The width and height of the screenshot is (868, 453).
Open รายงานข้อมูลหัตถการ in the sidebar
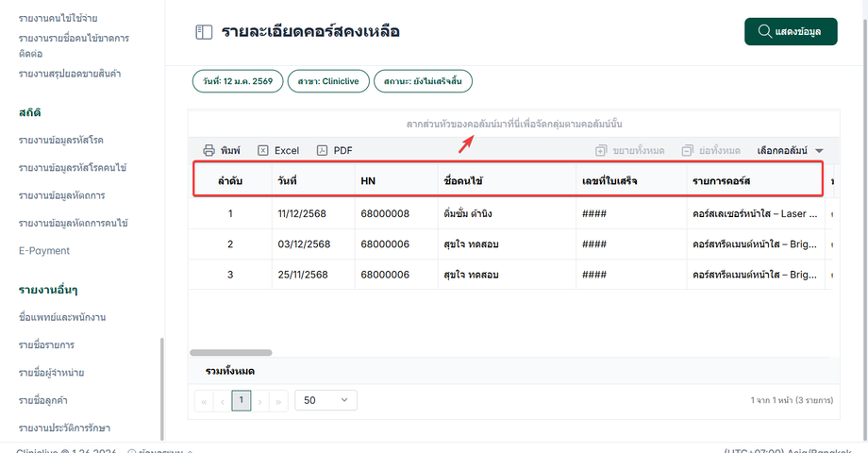click(61, 195)
